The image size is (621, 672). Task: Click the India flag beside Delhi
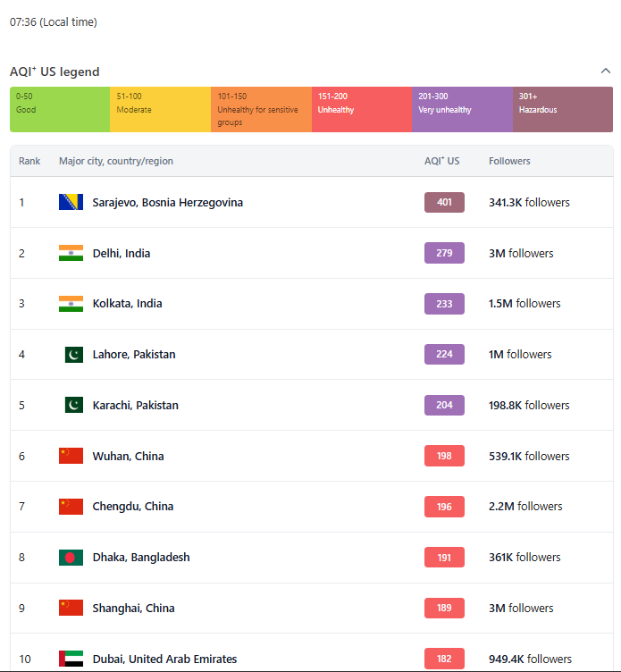pos(71,253)
